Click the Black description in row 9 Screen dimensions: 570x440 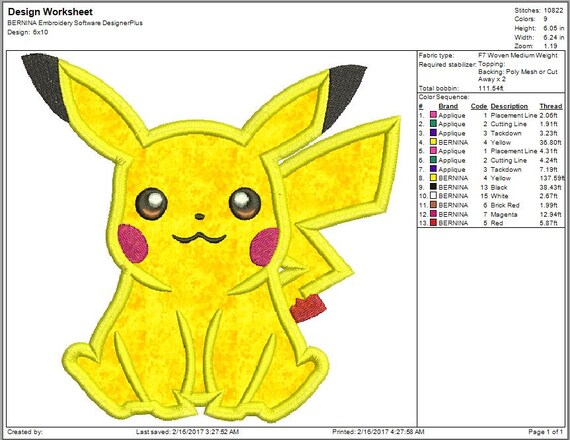coord(499,187)
